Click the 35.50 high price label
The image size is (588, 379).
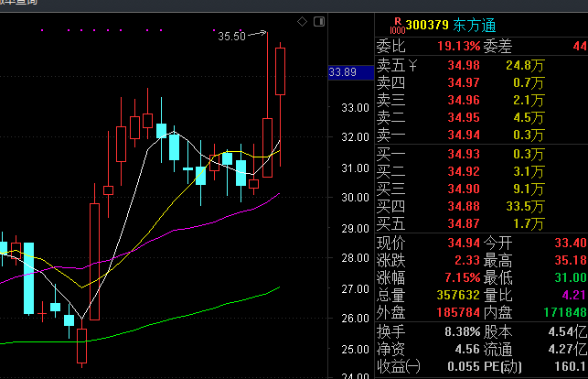click(231, 37)
